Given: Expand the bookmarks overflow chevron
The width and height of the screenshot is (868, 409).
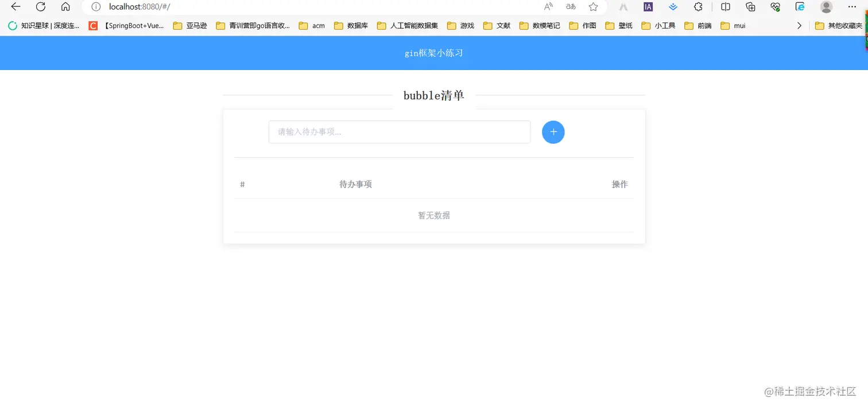Looking at the screenshot, I should [799, 26].
